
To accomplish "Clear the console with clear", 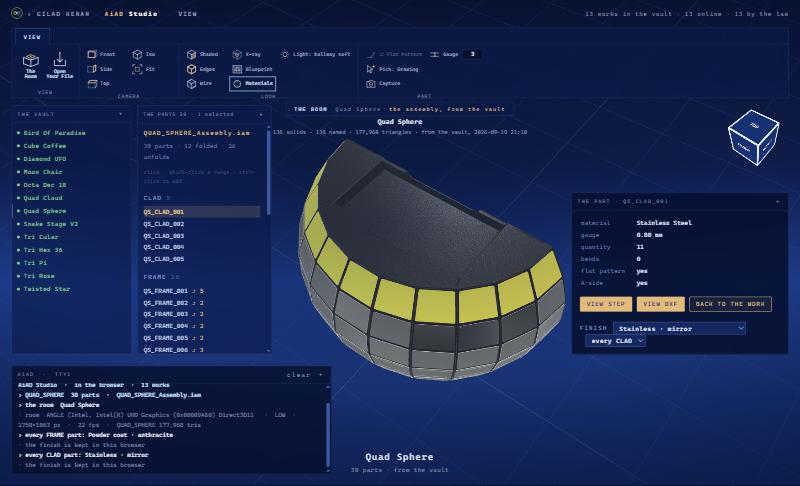I will coord(298,375).
